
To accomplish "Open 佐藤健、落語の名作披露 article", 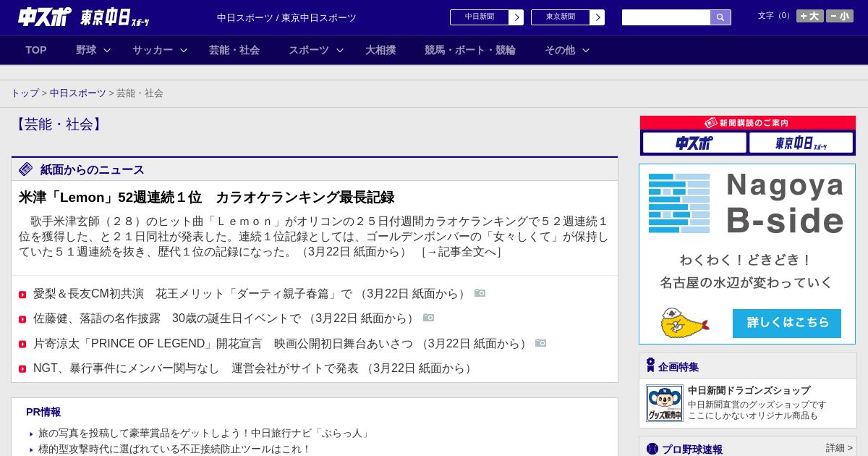I will pyautogui.click(x=226, y=318).
